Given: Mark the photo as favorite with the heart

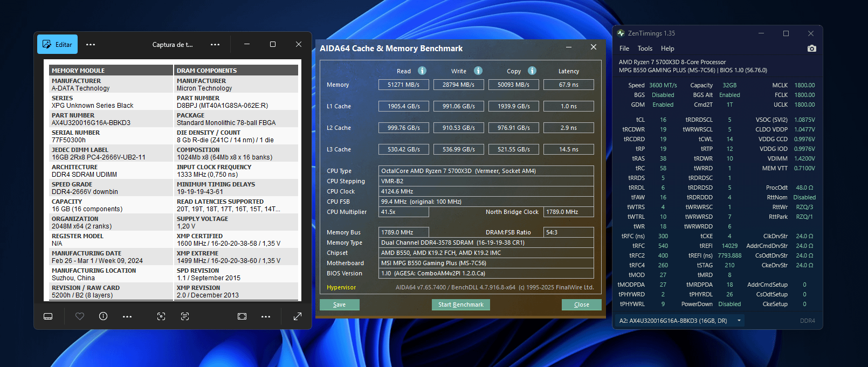Looking at the screenshot, I should [80, 316].
